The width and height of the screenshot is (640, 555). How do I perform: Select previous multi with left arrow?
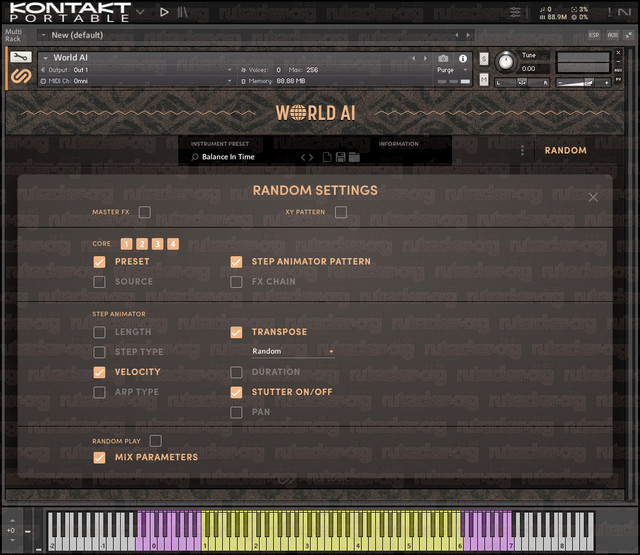(457, 35)
